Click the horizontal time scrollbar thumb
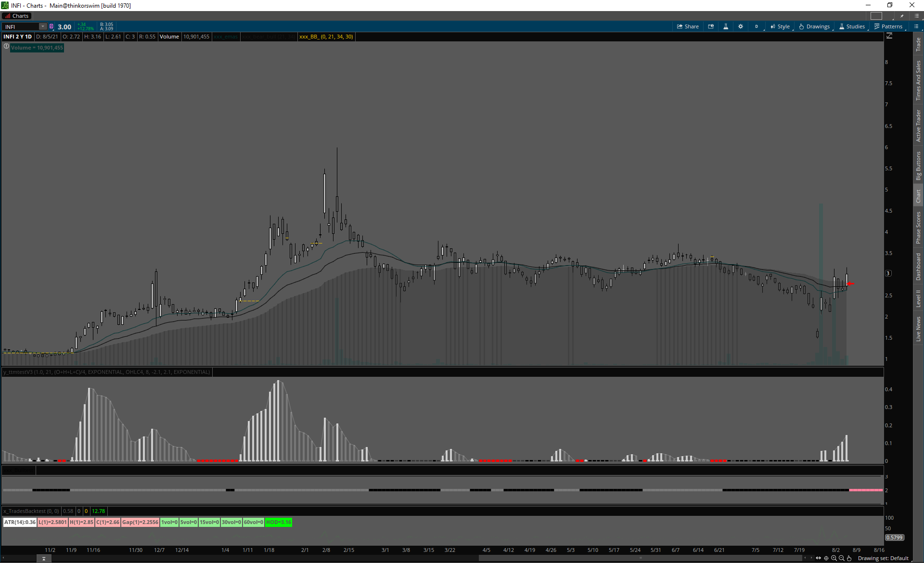This screenshot has width=924, height=563. (640, 558)
